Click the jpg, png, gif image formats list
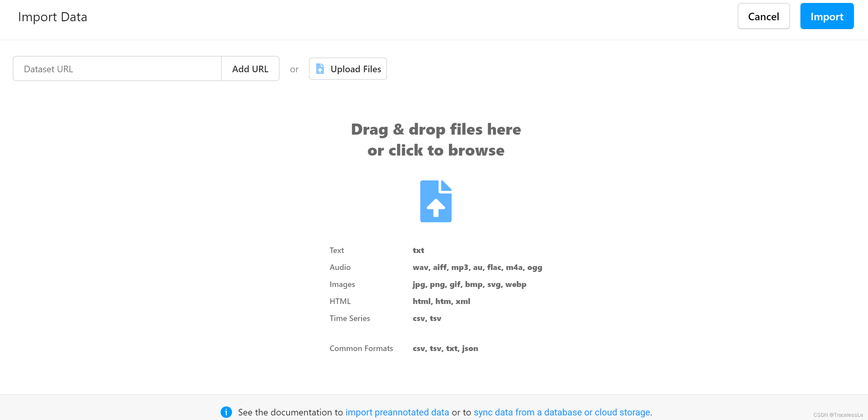868x420 pixels. coord(469,284)
